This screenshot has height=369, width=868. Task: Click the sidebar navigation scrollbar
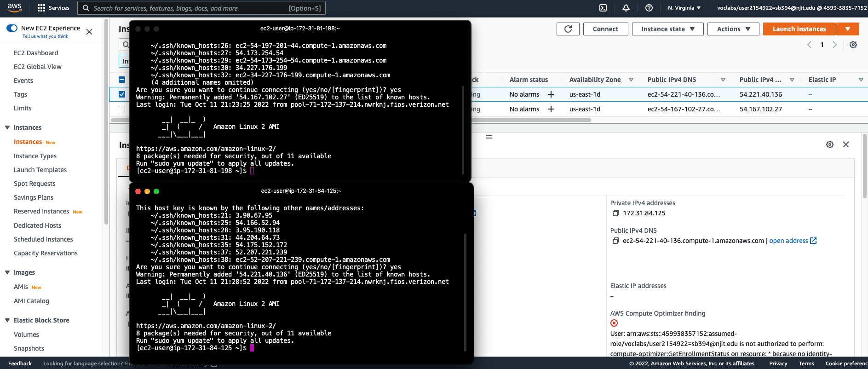coord(106,122)
